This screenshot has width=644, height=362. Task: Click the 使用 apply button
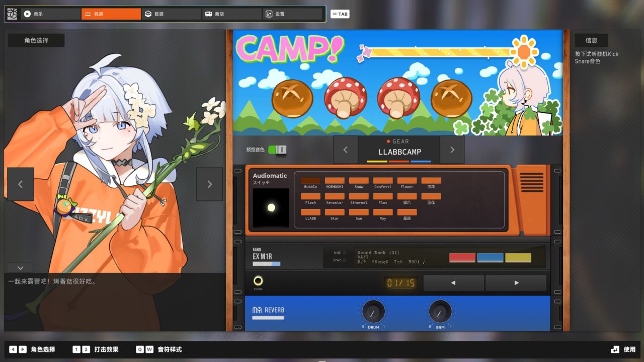pyautogui.click(x=623, y=349)
